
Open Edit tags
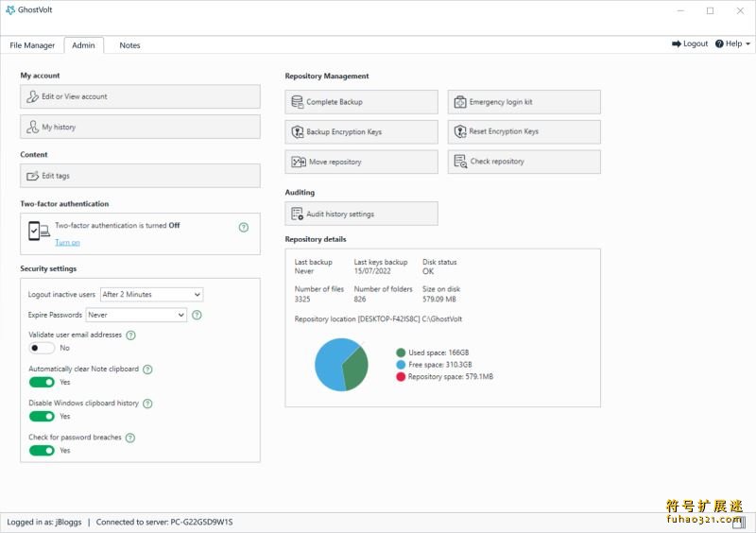click(140, 176)
